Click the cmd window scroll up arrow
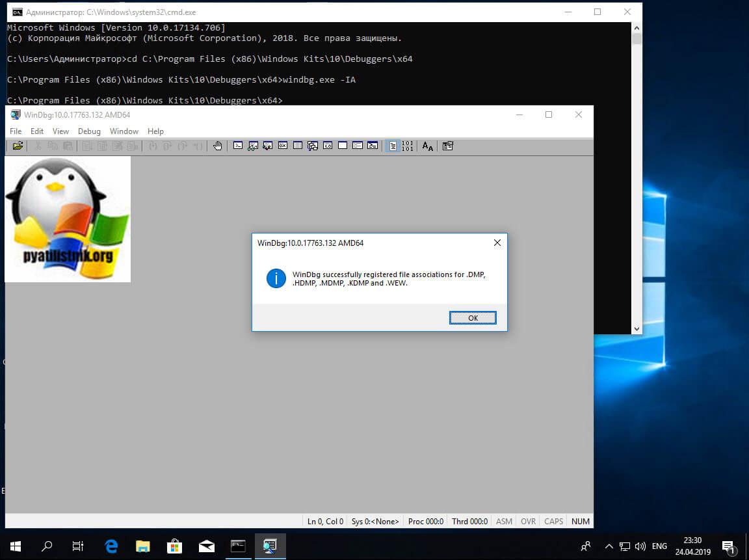749x560 pixels. tap(637, 28)
